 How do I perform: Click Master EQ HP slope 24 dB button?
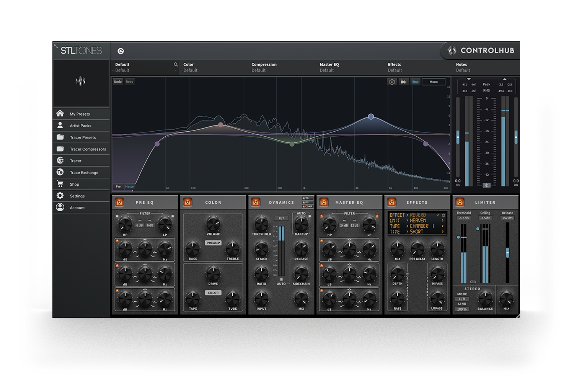tap(344, 225)
